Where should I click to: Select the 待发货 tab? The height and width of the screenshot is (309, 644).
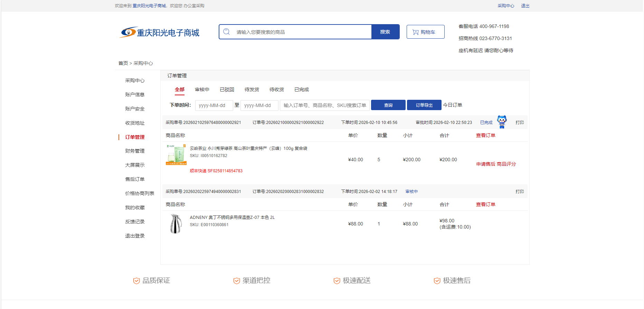tap(252, 89)
